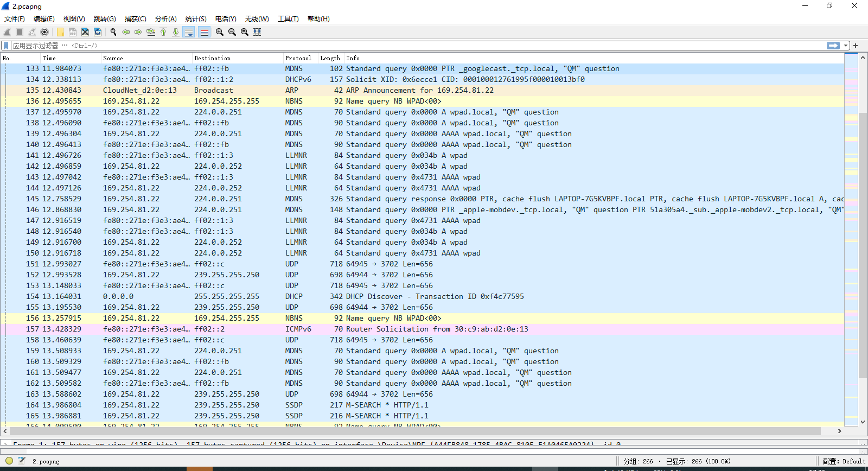
Task: Expand the Frame 1 details row
Action: (x=5, y=444)
